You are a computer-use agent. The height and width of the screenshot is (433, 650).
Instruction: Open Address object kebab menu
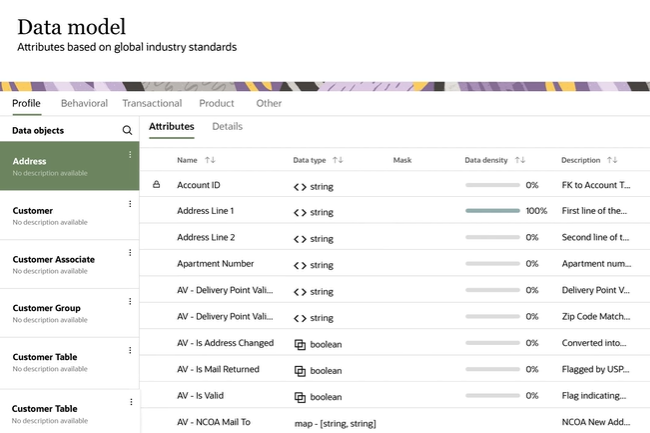click(x=130, y=155)
